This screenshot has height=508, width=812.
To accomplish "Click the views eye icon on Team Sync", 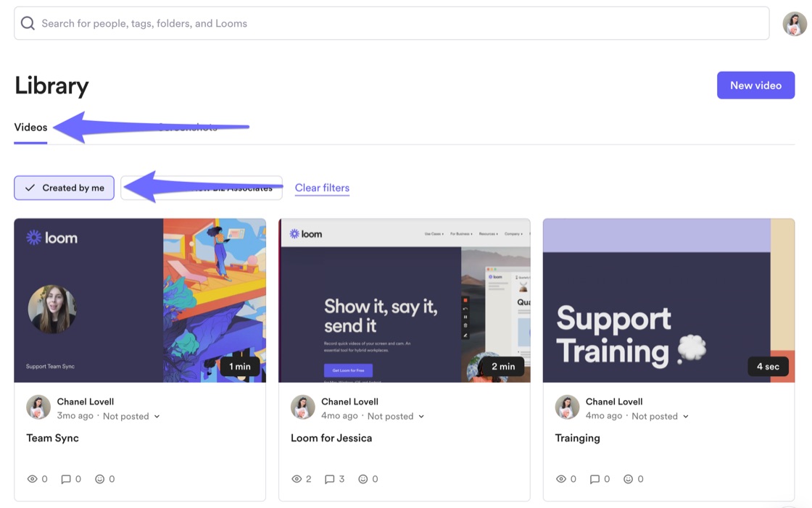I will [x=32, y=479].
